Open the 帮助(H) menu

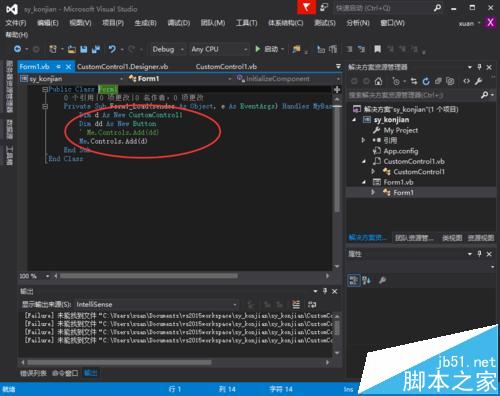(17, 35)
